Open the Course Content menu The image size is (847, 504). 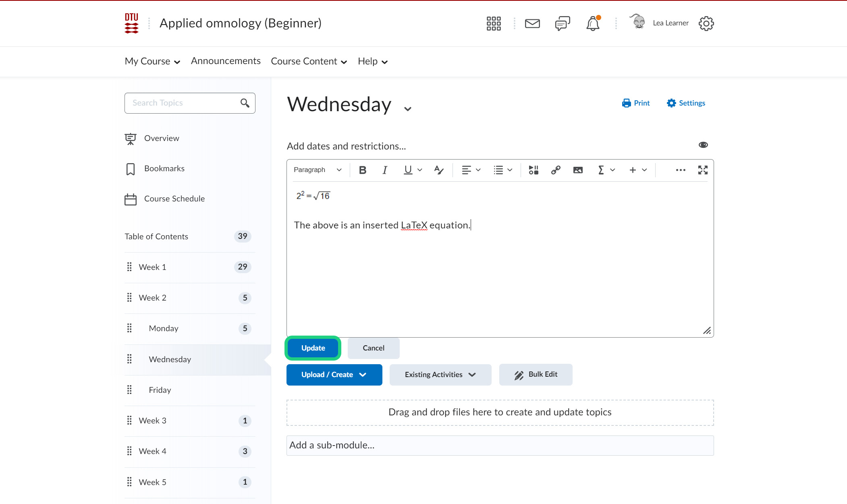(x=309, y=61)
